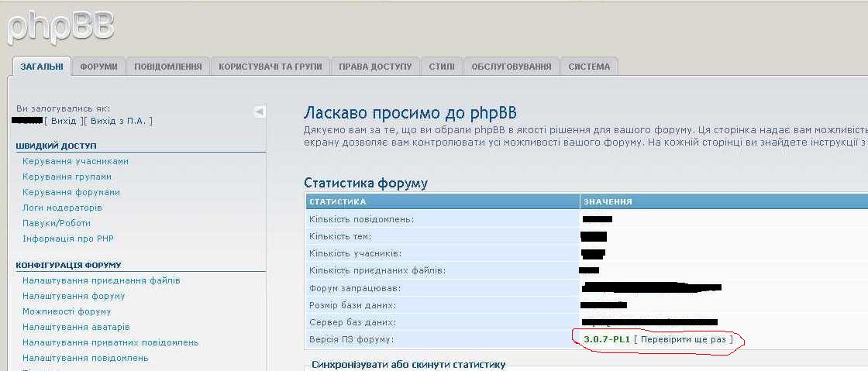Screen dimensions: 868x371
Task: Open the ЗАГАЛЬНІ tab
Action: 42,67
